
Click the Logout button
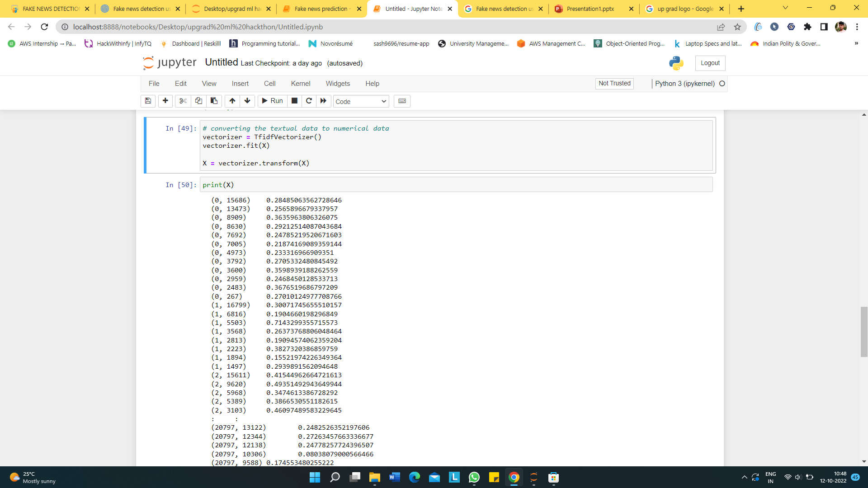710,63
